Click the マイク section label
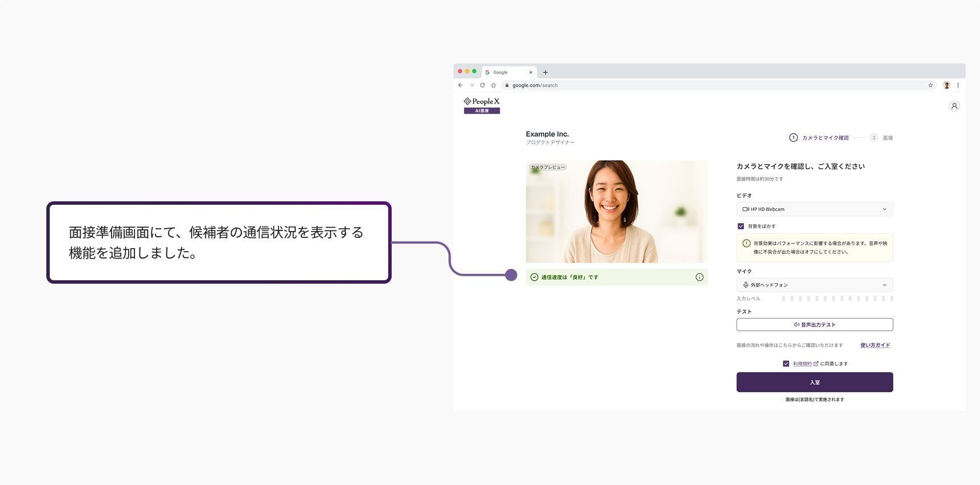This screenshot has height=485, width=980. [744, 272]
